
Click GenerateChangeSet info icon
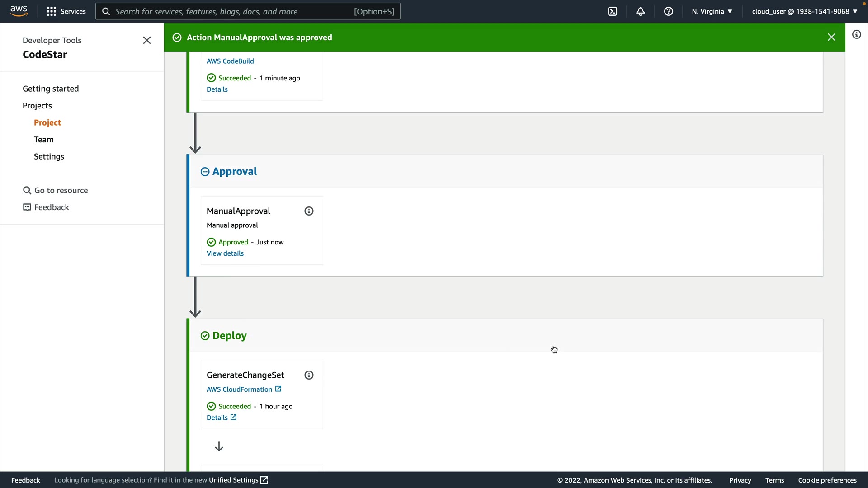pyautogui.click(x=309, y=375)
